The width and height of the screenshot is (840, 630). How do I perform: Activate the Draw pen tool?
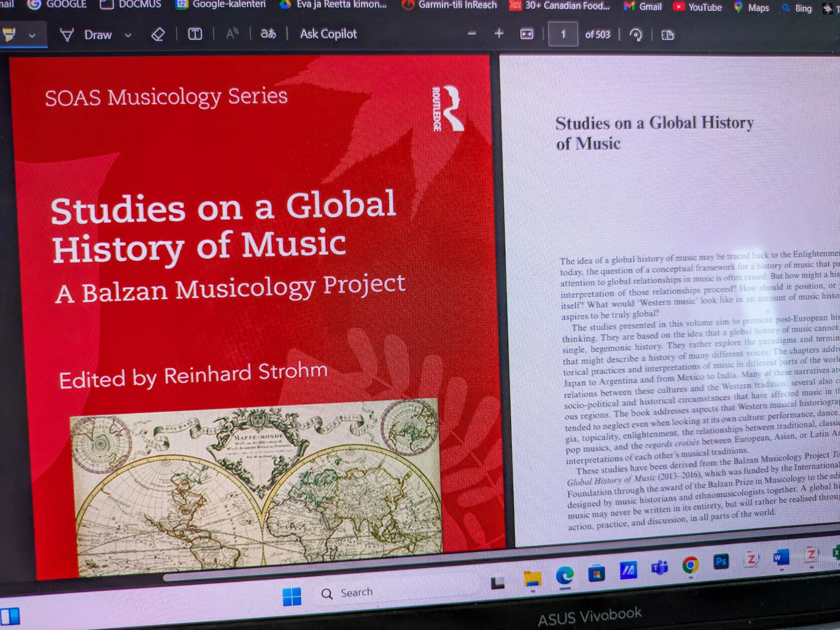[x=86, y=34]
